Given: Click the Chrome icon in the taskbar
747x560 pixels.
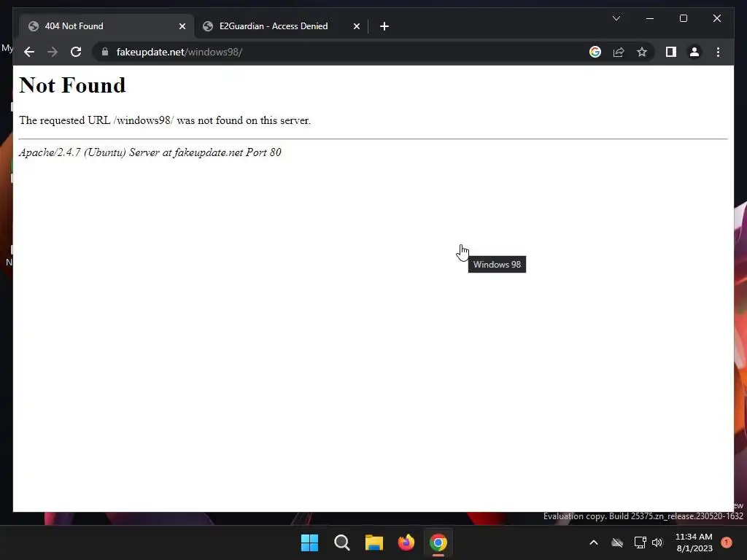Looking at the screenshot, I should click(x=438, y=542).
